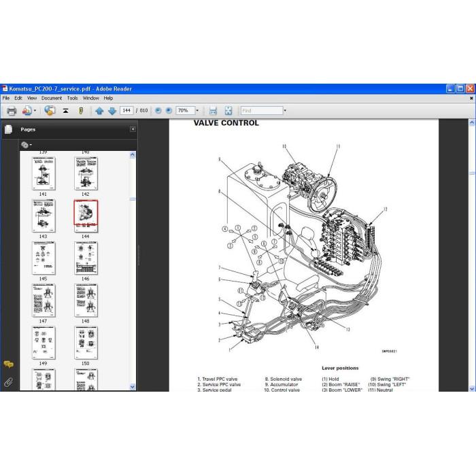Screen dimensions: 476x476
Task: Click the zoom in plus button
Action: [x=169, y=110]
